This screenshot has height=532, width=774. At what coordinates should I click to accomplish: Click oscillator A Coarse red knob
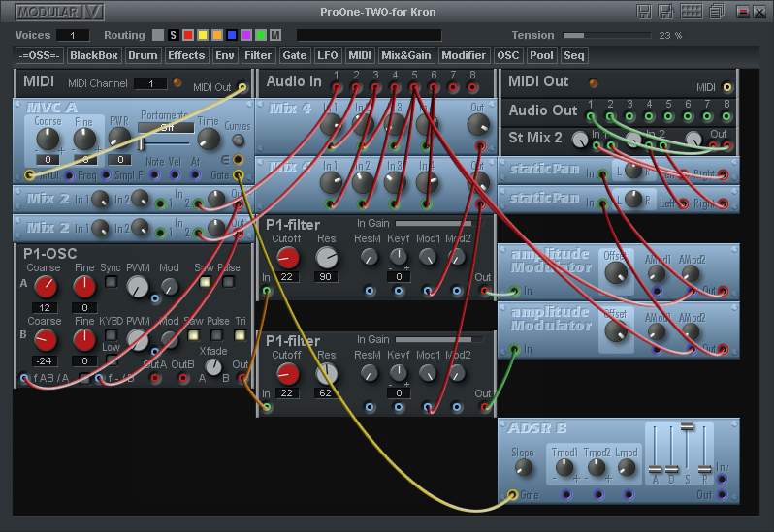46,286
